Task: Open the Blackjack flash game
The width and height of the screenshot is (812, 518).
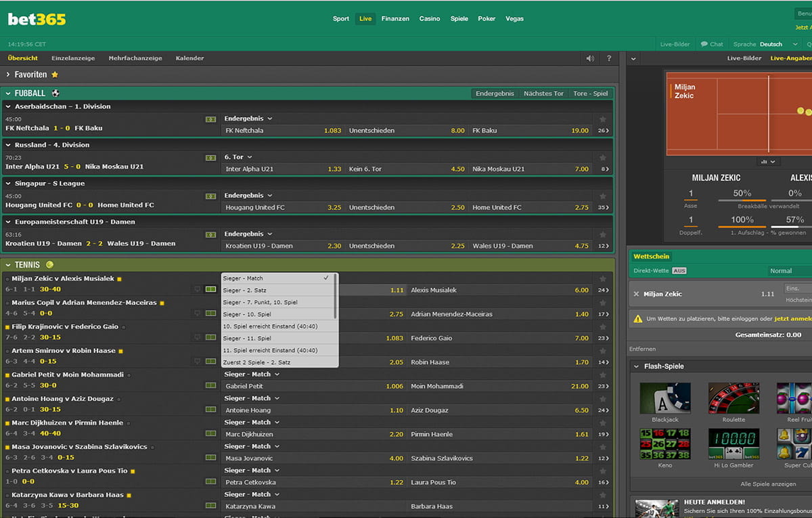Action: click(665, 398)
